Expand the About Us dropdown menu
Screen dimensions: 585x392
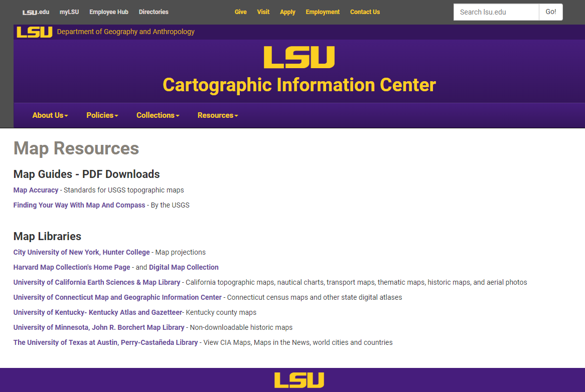(50, 115)
